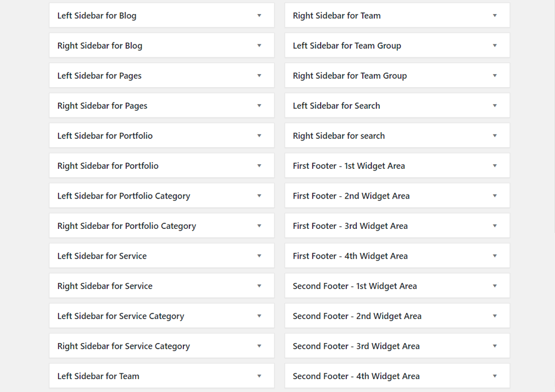This screenshot has width=555, height=392.
Task: Expand First Footer - 1st Widget Area
Action: (x=495, y=166)
